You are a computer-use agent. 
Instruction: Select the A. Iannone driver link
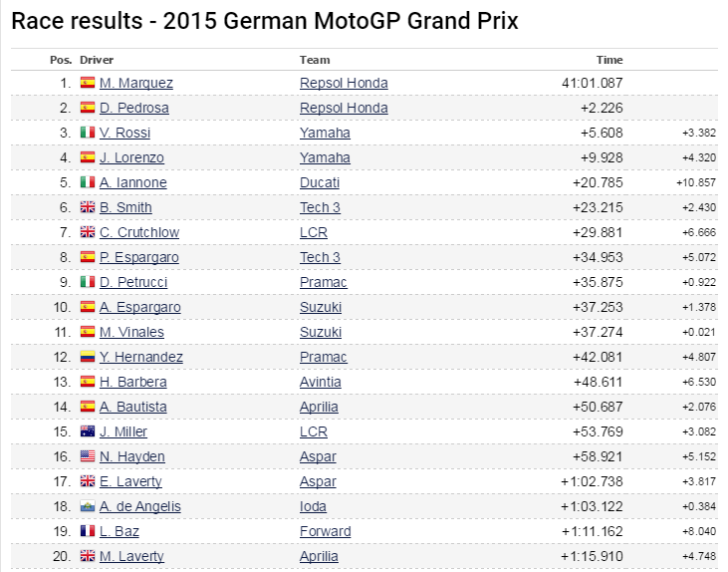132,182
